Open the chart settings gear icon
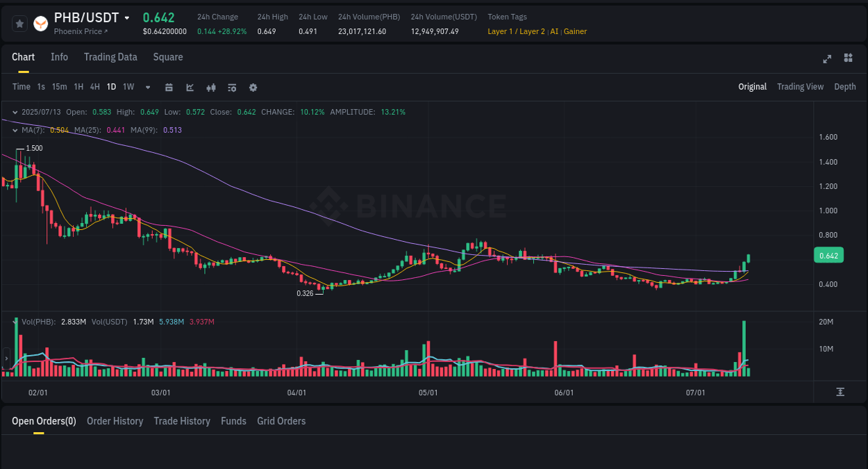Screen dimensions: 868x469 pyautogui.click(x=253, y=88)
